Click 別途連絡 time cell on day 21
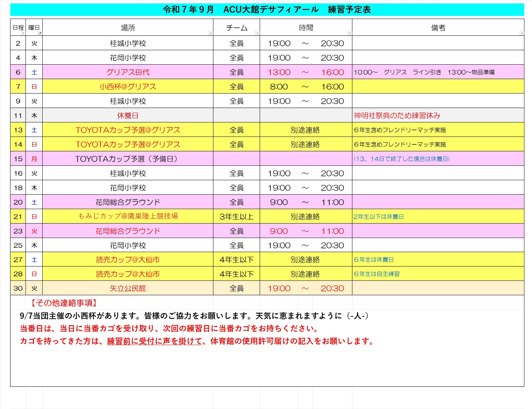532x409 pixels. point(306,216)
